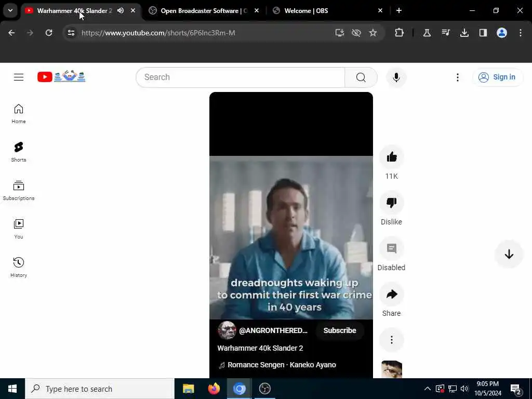Screen dimensions: 532x399
Task: Go to the YouTube logo home page
Action: pos(61,77)
